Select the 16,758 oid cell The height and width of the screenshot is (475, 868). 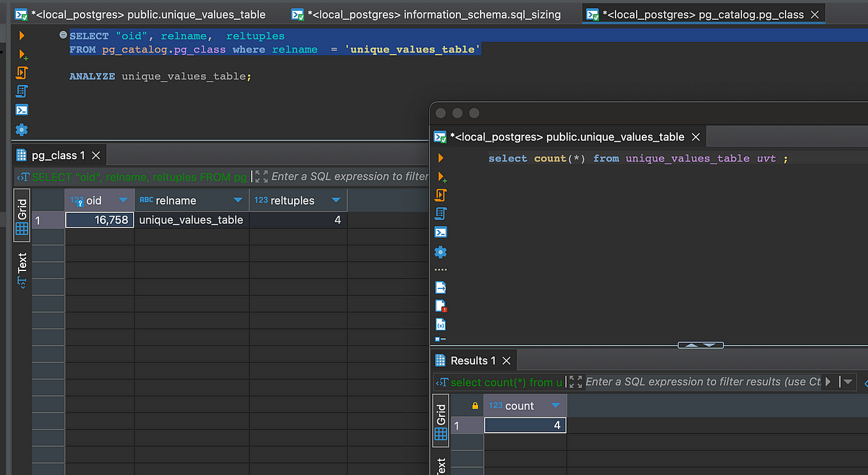click(100, 220)
